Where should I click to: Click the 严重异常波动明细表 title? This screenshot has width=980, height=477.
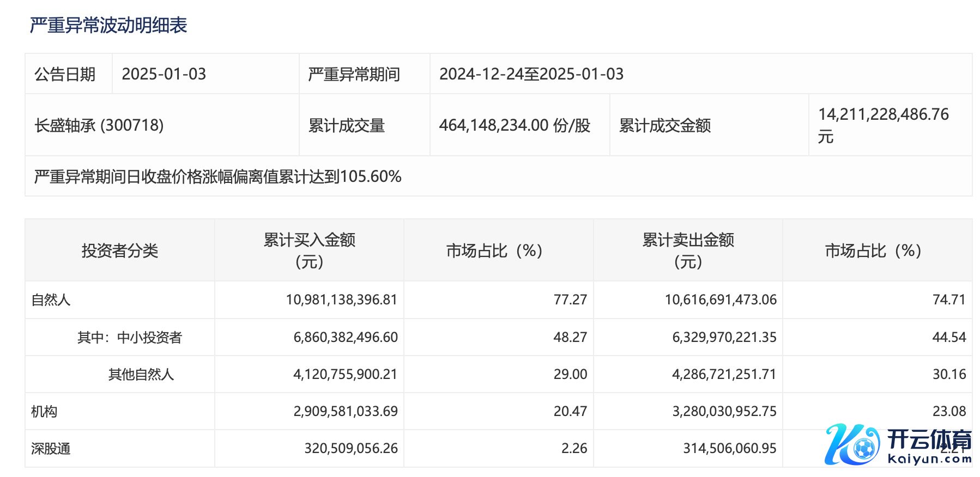108,25
